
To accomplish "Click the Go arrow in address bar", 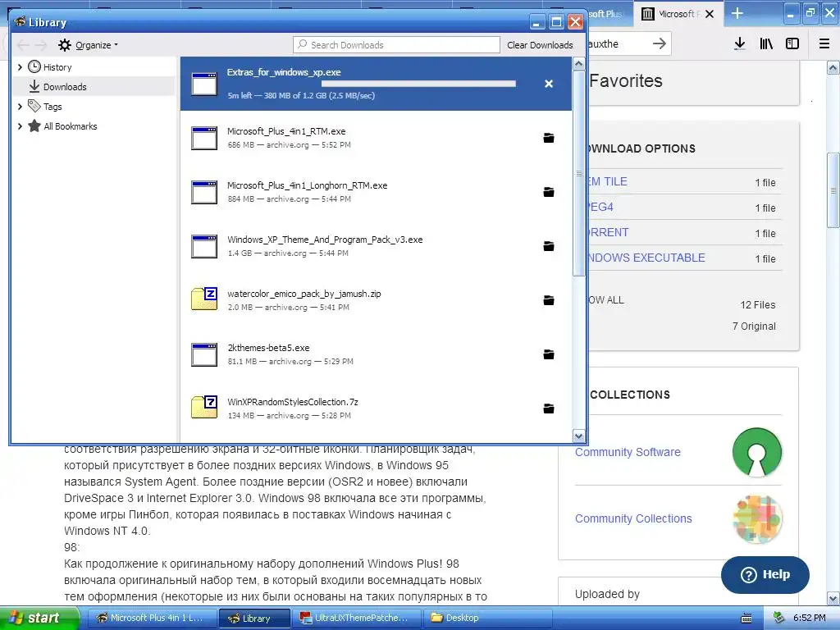I will point(660,43).
